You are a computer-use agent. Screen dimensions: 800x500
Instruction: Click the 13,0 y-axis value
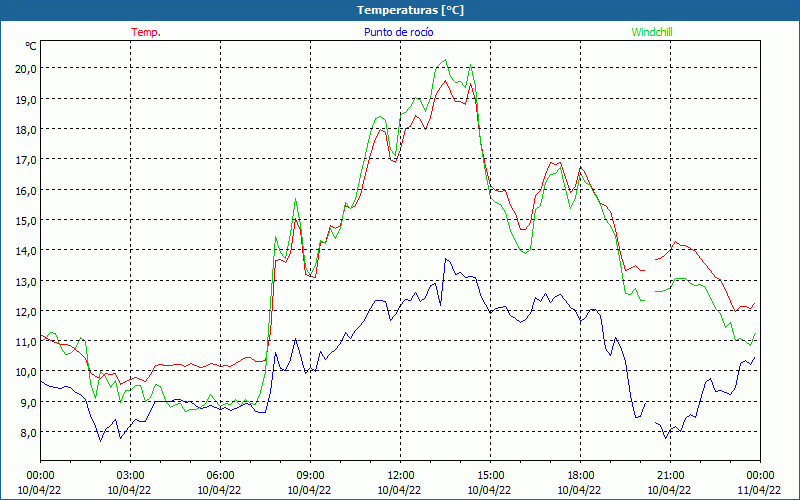[x=26, y=281]
